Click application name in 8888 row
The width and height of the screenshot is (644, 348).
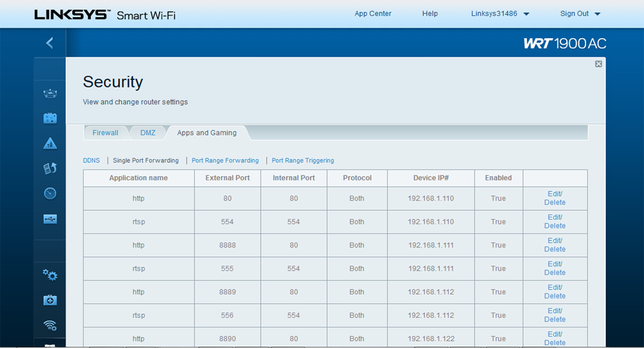(x=138, y=246)
